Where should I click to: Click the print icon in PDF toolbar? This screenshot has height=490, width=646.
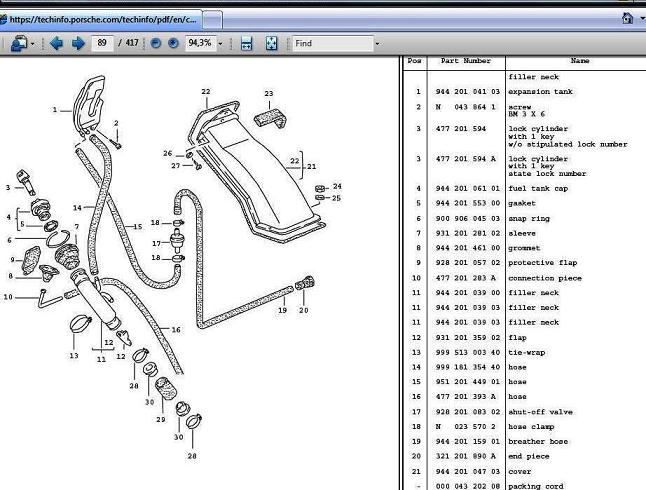tap(19, 44)
